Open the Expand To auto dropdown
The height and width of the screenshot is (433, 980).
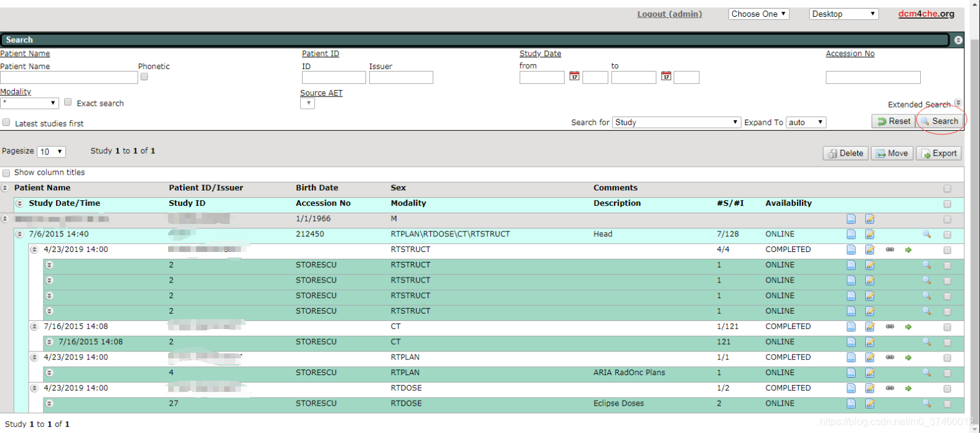click(x=806, y=123)
